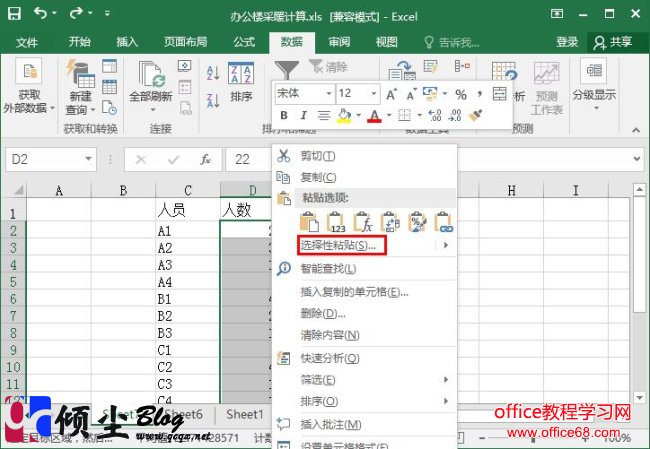Open the font size dropdown 12
This screenshot has width=650, height=449.
pos(374,94)
